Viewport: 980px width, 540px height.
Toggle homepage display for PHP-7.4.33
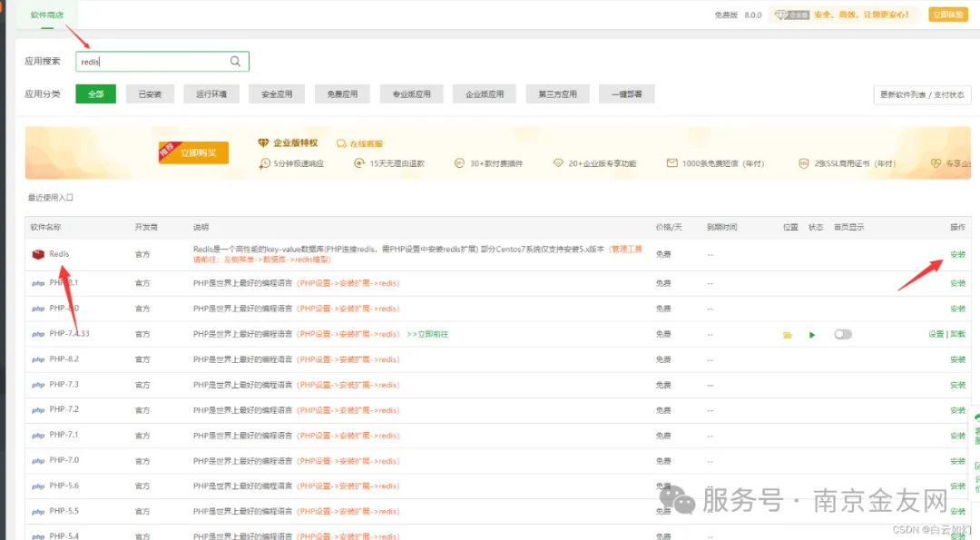(x=842, y=334)
